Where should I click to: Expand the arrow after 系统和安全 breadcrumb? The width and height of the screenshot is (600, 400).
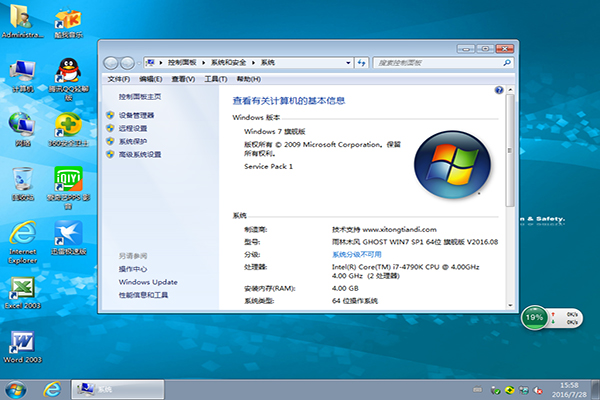[253, 63]
